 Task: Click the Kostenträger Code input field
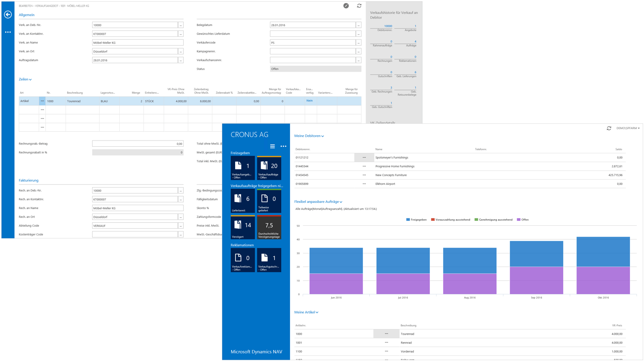pos(135,235)
